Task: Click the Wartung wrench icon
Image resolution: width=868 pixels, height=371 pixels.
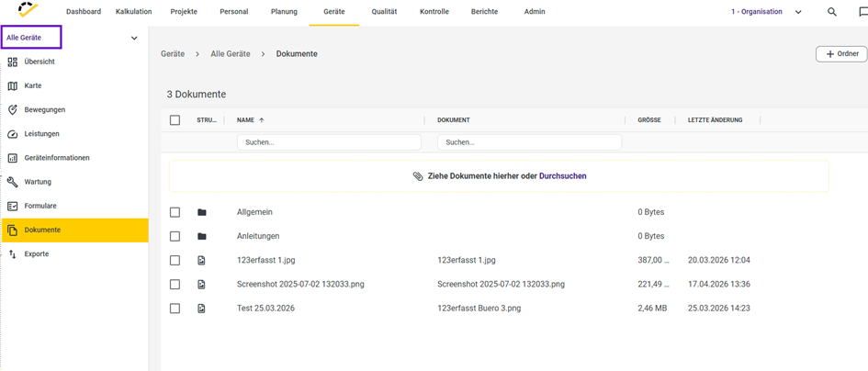Action: (13, 182)
